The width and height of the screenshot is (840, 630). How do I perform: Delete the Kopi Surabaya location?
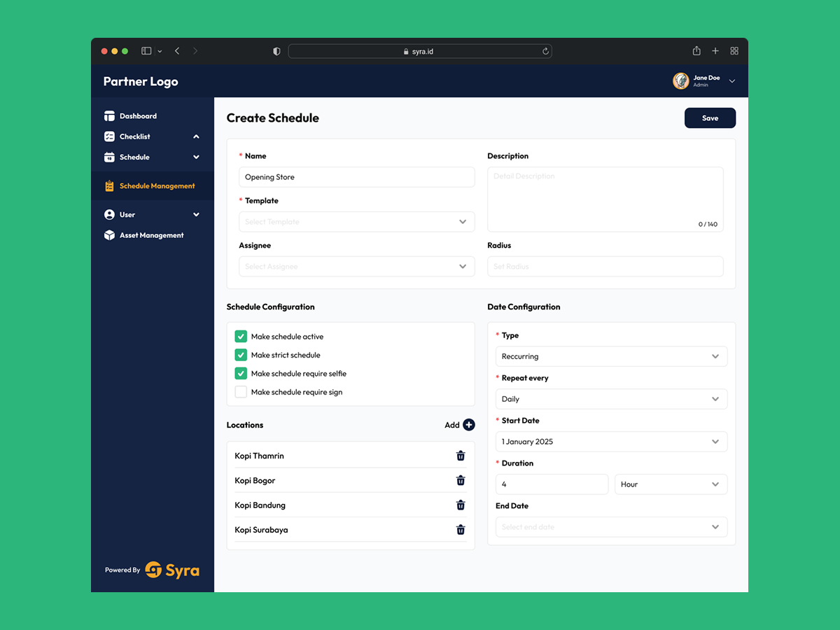pyautogui.click(x=461, y=530)
